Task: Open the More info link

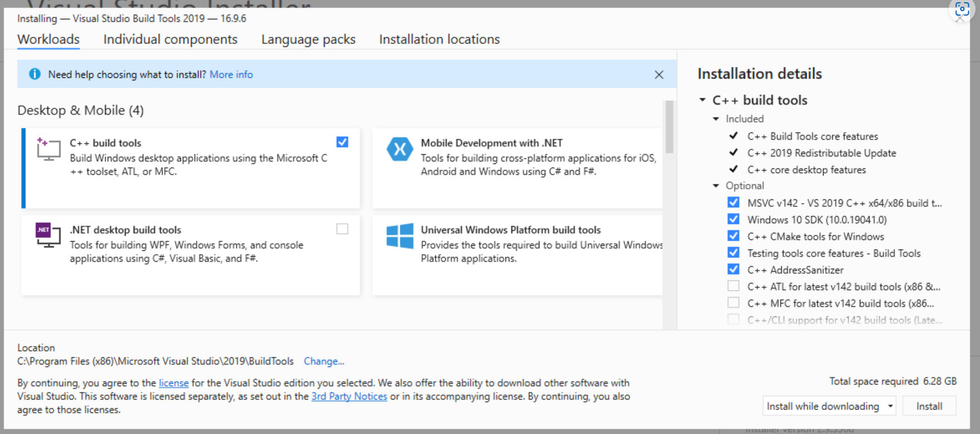Action: (231, 75)
